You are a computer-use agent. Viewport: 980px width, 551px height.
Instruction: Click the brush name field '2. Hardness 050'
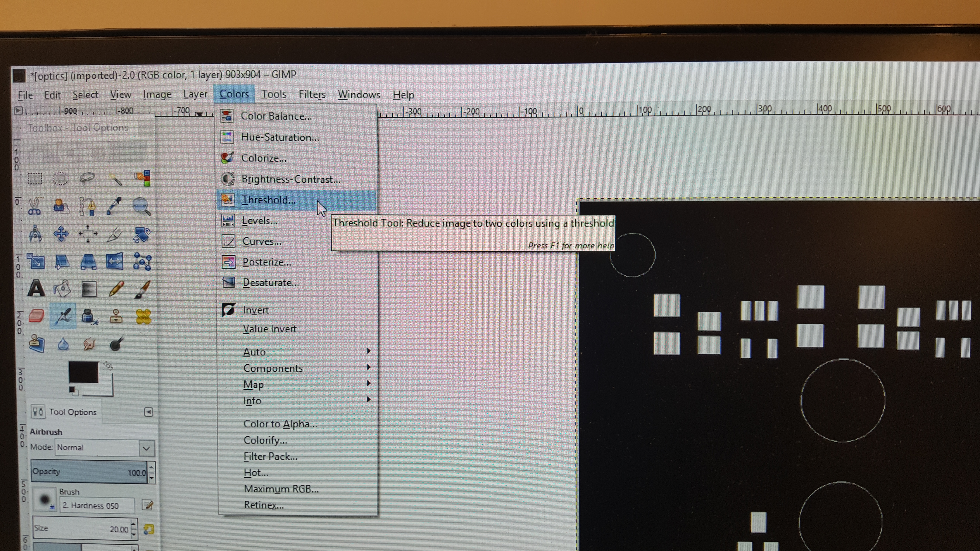coord(97,506)
